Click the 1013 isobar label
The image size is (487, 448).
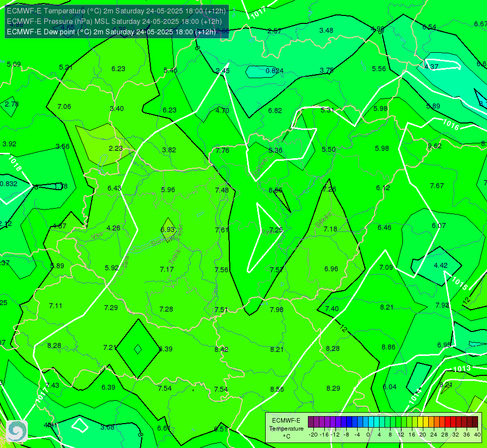click(x=462, y=369)
